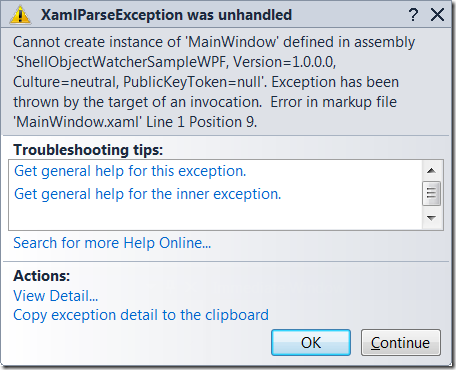Click the Continue button
The image size is (456, 370).
(x=401, y=343)
